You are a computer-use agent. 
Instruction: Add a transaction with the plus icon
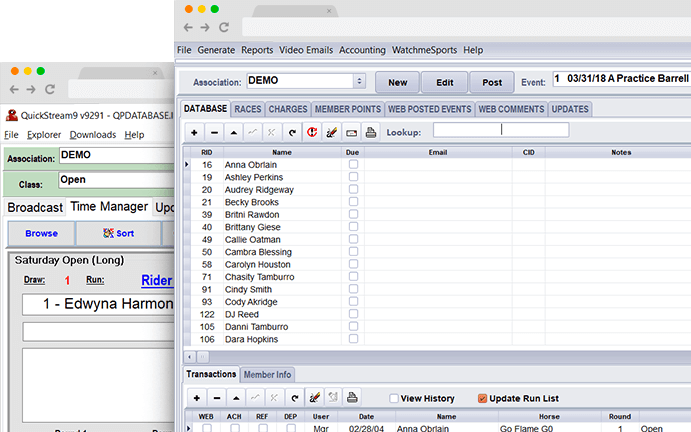coord(197,398)
